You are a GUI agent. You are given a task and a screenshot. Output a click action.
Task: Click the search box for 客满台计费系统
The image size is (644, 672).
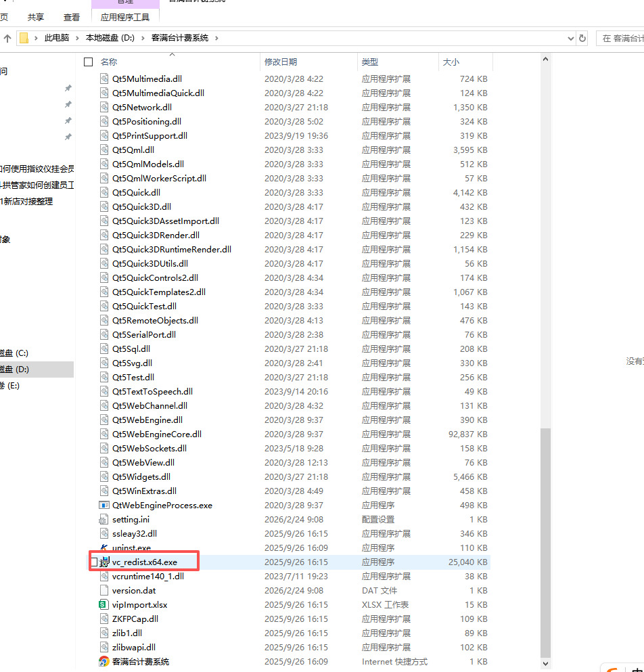point(621,39)
